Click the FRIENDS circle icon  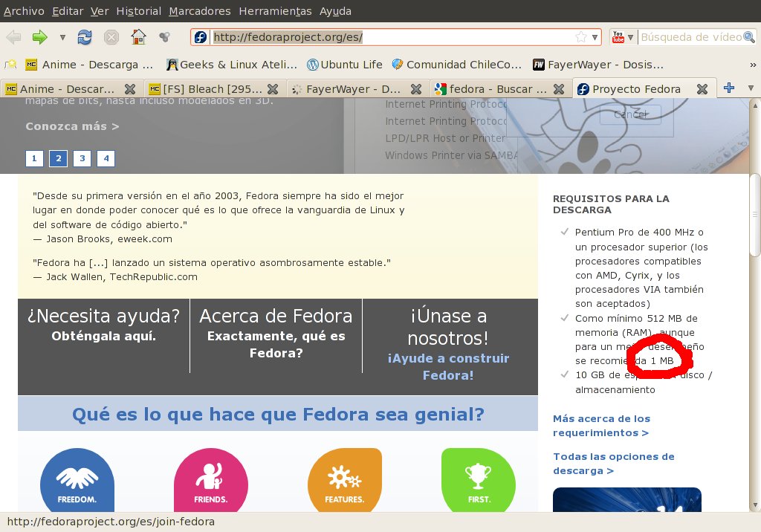click(x=210, y=480)
